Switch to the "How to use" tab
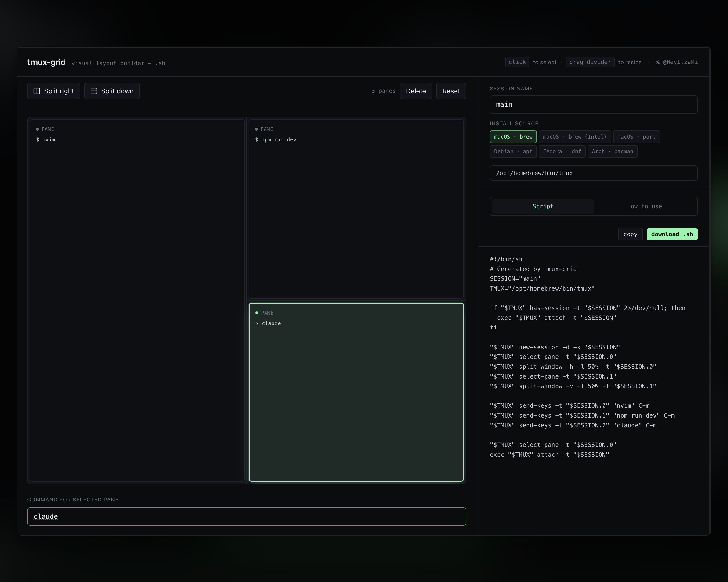The image size is (728, 582). coord(644,206)
